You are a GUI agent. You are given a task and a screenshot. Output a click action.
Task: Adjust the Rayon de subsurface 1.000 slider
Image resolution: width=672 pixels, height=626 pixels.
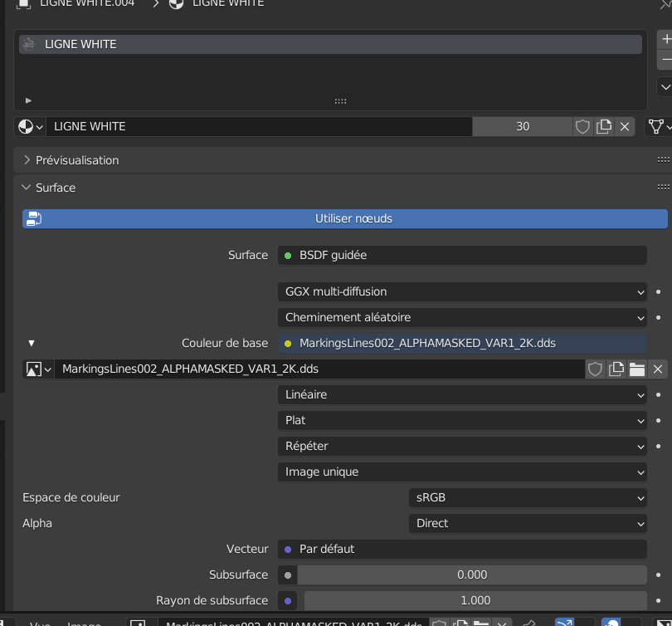pyautogui.click(x=475, y=600)
